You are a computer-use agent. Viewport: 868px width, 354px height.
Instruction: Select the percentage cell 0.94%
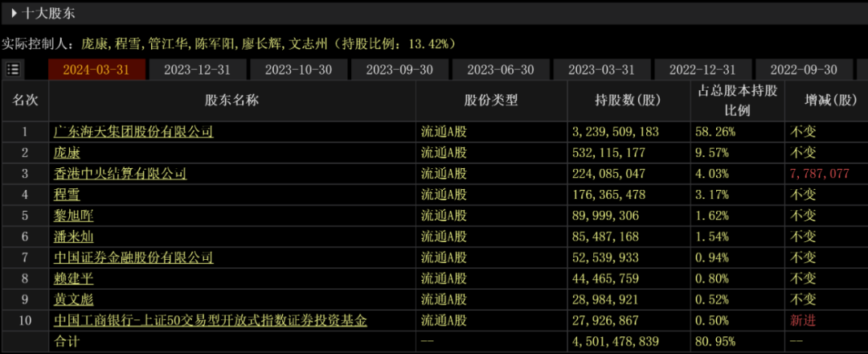click(x=712, y=257)
